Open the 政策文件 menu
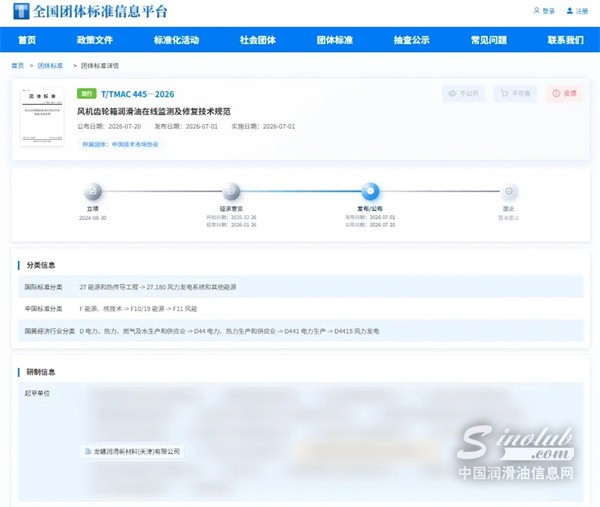 coord(95,40)
